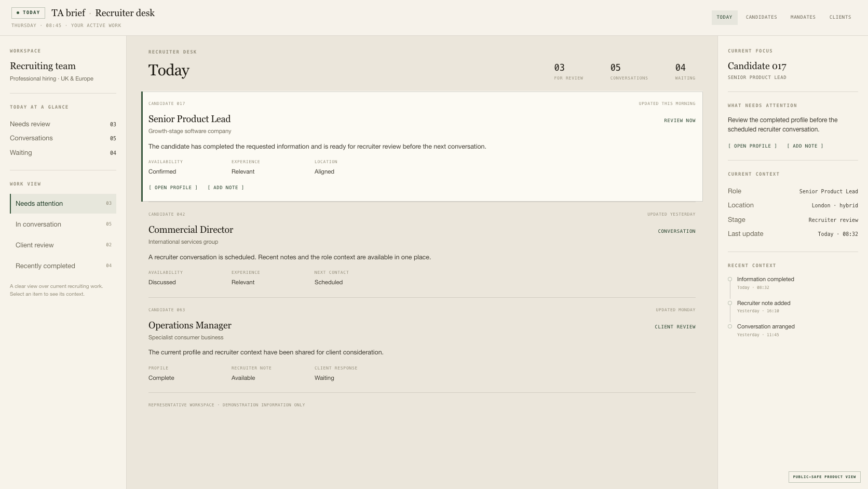Screen dimensions: 868x489
Task: Select the Today tab in top navigation
Action: pos(724,17)
